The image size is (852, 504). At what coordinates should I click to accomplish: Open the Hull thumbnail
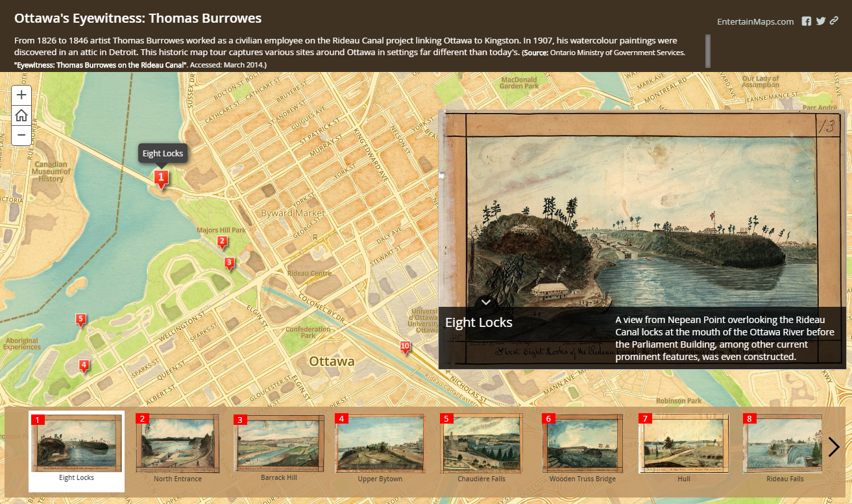click(683, 449)
